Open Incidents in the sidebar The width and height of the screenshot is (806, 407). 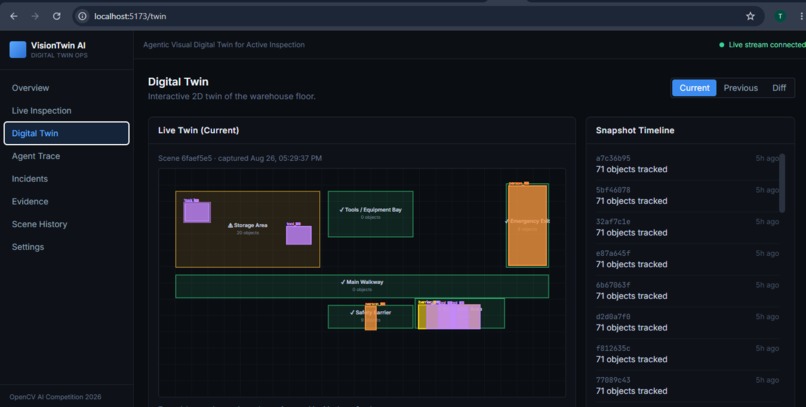[x=67, y=178]
